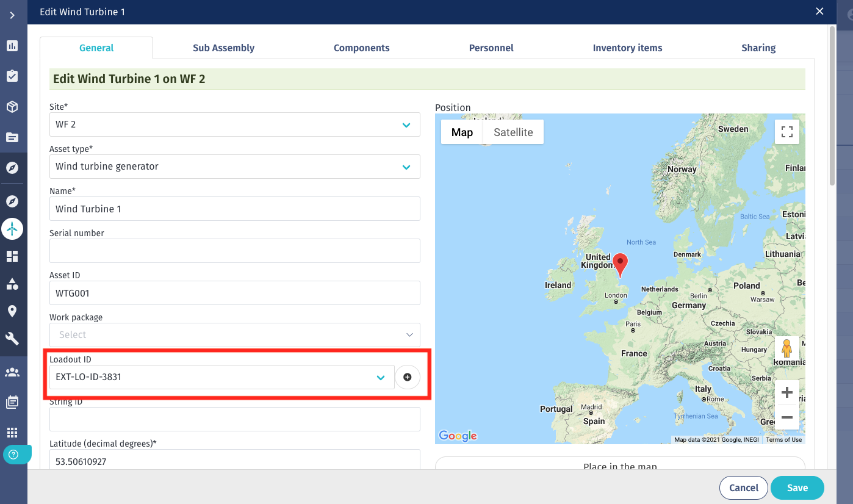
Task: Open the clipboard checklist tasks icon
Action: 12,76
